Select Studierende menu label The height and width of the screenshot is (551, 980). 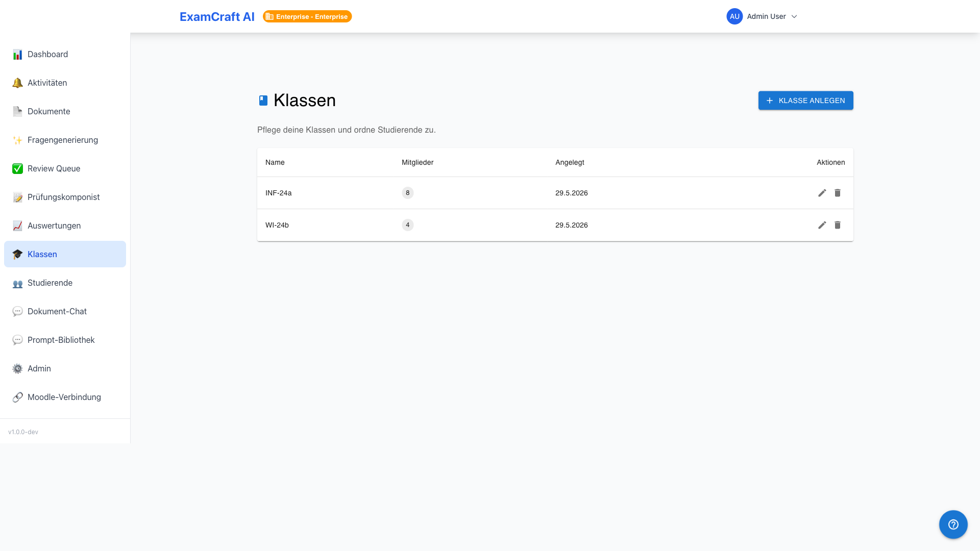tap(50, 283)
